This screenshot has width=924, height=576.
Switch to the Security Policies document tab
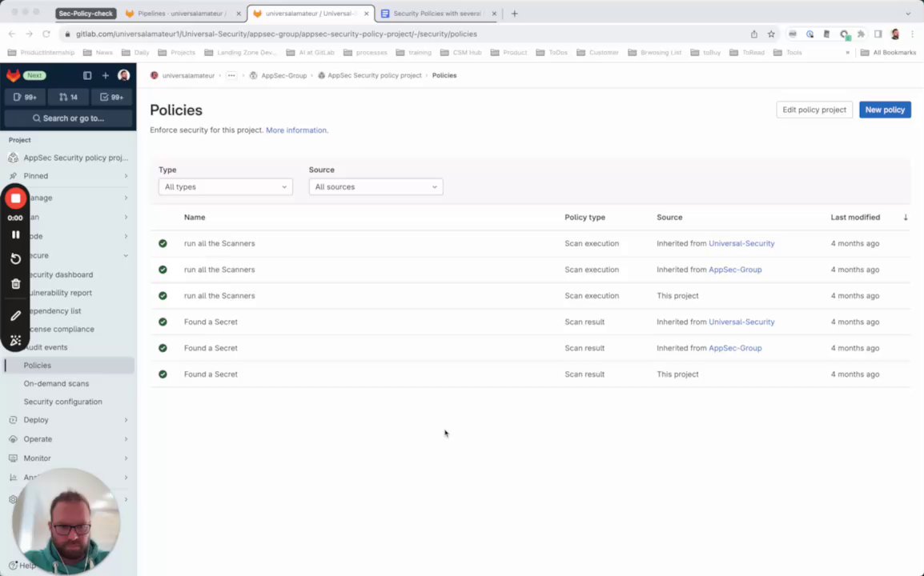click(x=436, y=14)
